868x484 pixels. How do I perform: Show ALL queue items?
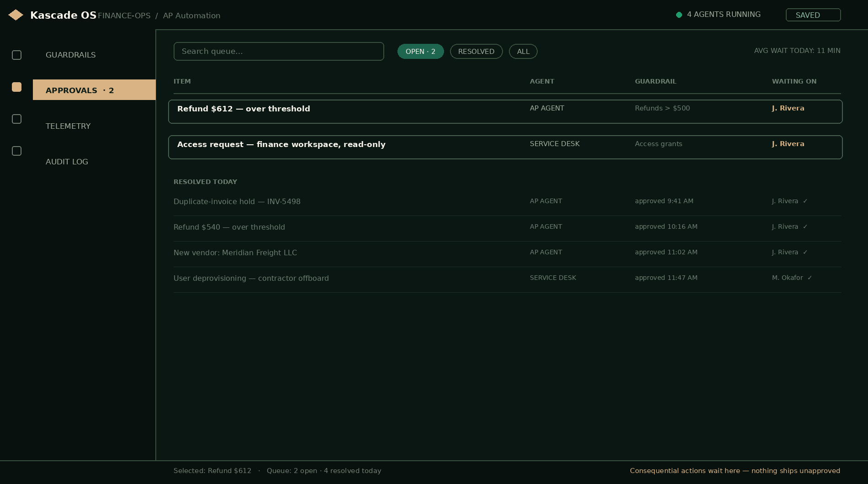[523, 51]
